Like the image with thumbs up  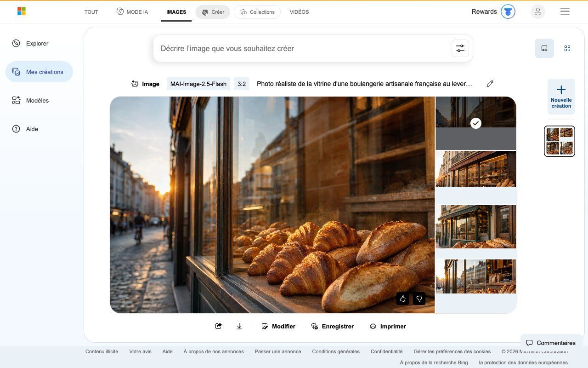tap(402, 299)
